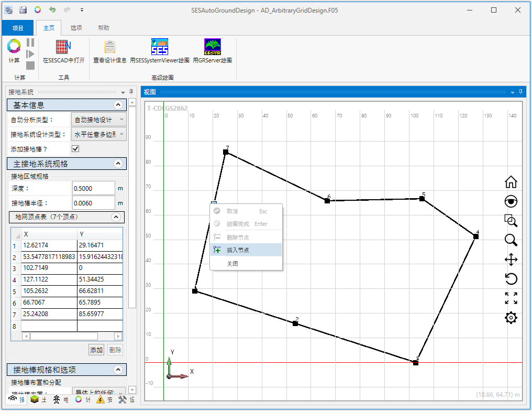Image resolution: width=532 pixels, height=411 pixels.
Task: Select the cell containing 66.7067
Action: point(49,302)
